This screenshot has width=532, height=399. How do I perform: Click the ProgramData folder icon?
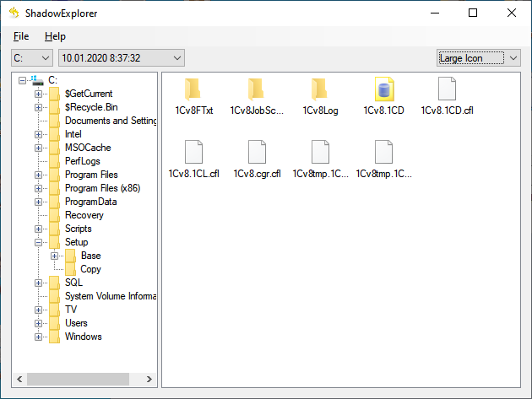(x=54, y=202)
